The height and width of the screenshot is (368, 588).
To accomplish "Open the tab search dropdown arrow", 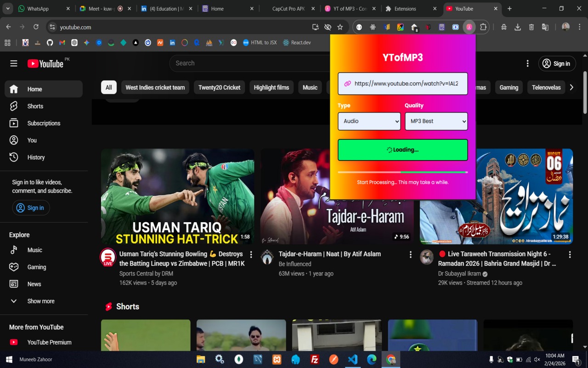I will pos(7,8).
